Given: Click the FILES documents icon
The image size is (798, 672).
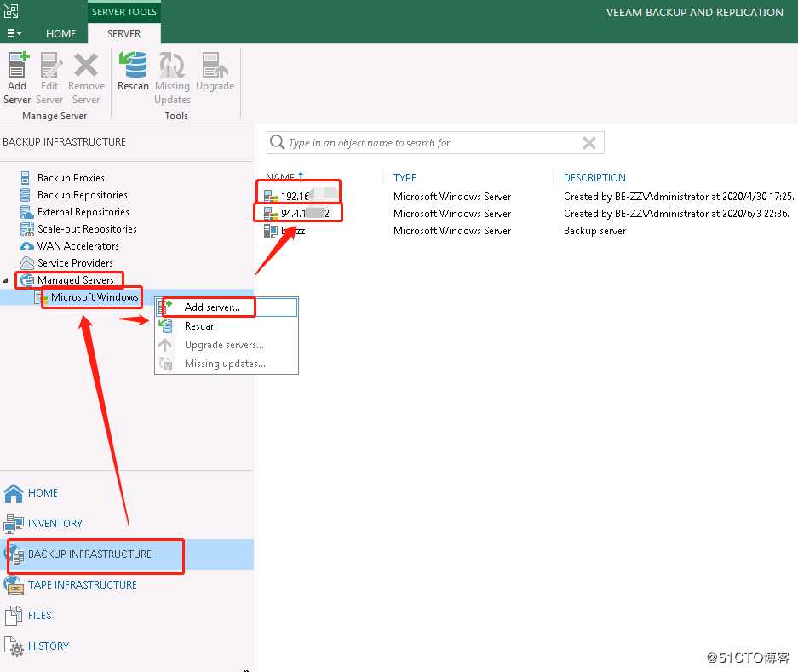Looking at the screenshot, I should [x=14, y=616].
